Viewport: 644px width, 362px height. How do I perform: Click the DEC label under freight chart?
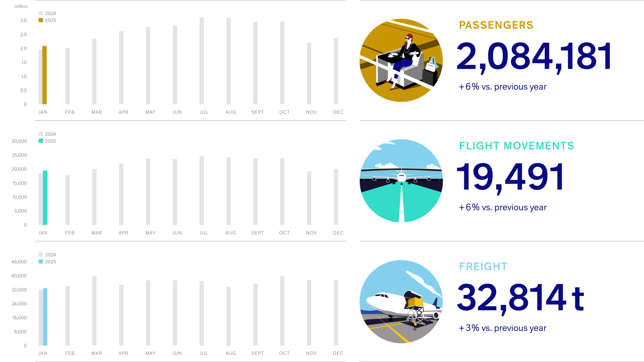click(338, 353)
